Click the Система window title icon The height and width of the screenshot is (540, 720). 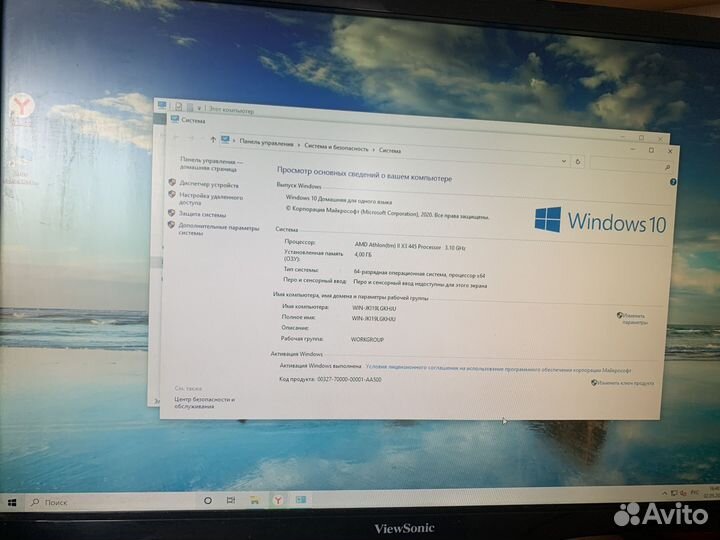pos(174,119)
